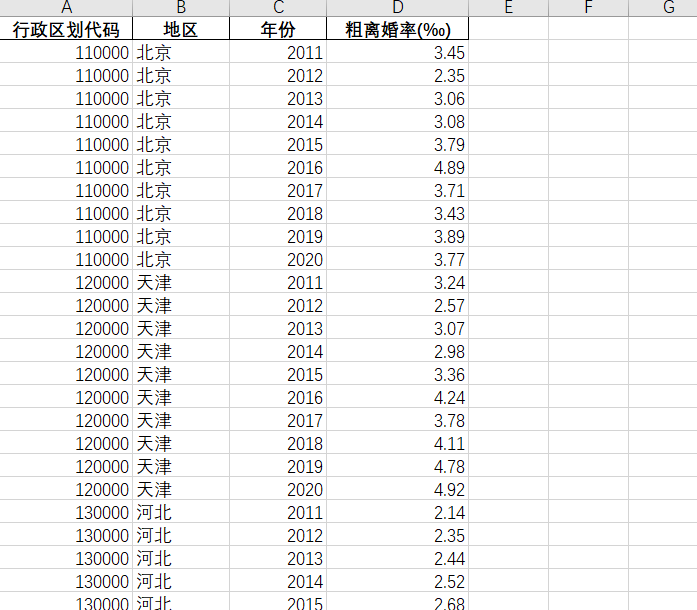
Task: Click 天津 in the 2012 row
Action: tap(181, 306)
